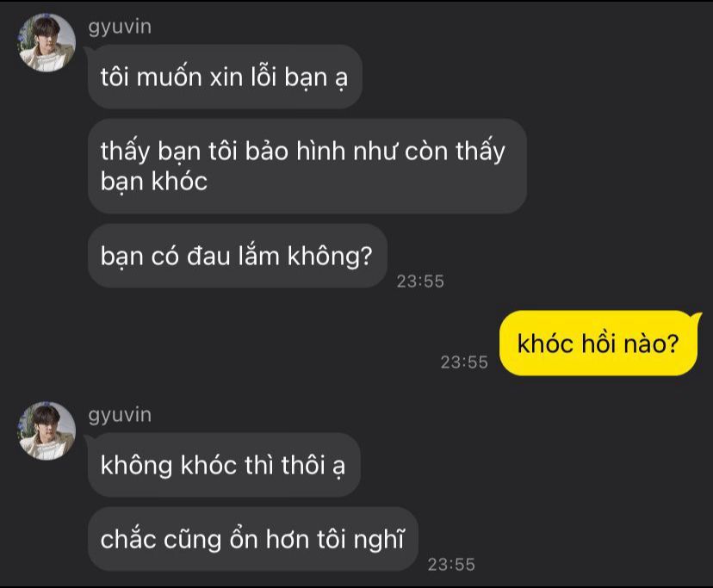
Task: Tap the 23:55 timestamp after the last message
Action: 451,565
